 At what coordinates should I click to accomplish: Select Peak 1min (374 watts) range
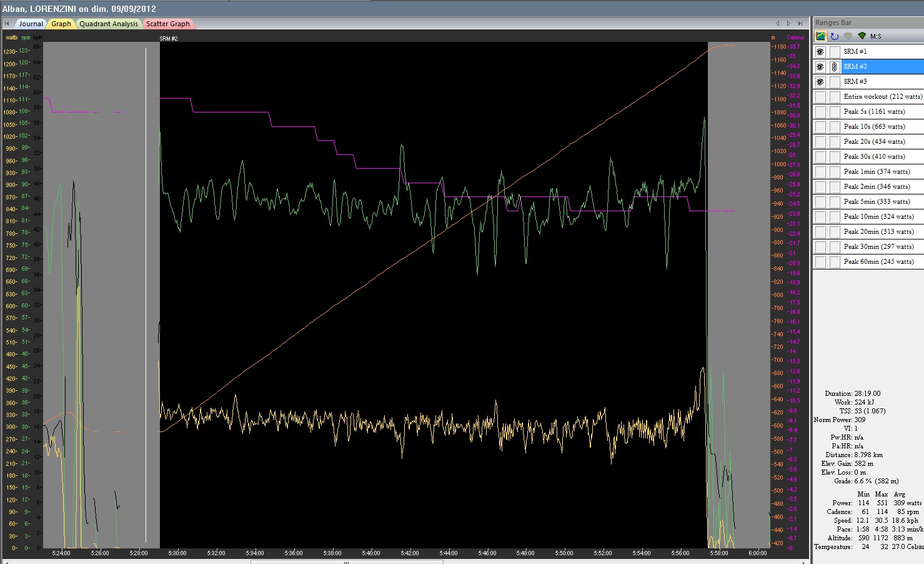(x=882, y=171)
